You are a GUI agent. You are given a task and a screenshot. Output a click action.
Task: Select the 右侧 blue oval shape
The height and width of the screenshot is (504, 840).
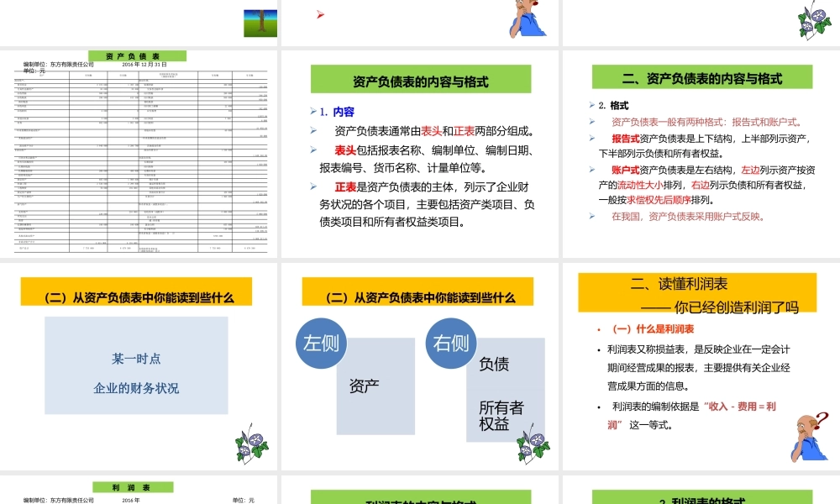450,344
